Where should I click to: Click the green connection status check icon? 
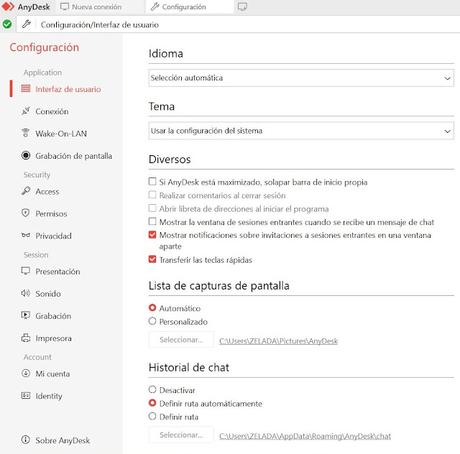point(7,24)
